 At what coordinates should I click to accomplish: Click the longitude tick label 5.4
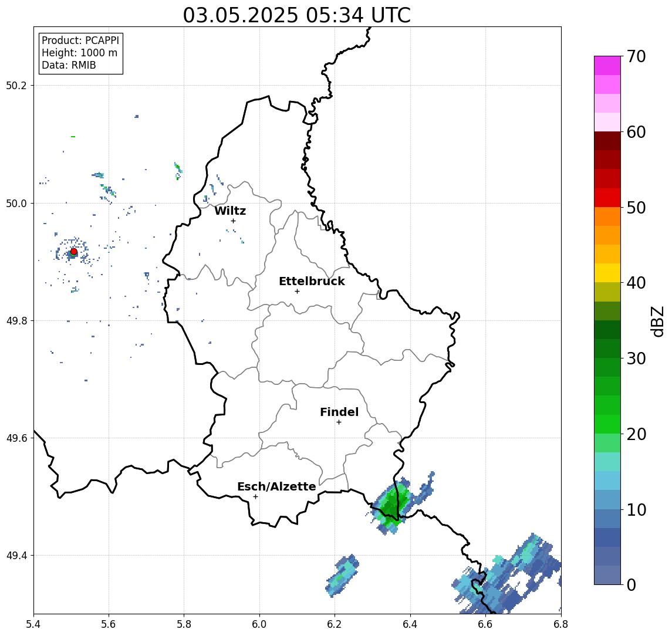point(33,624)
